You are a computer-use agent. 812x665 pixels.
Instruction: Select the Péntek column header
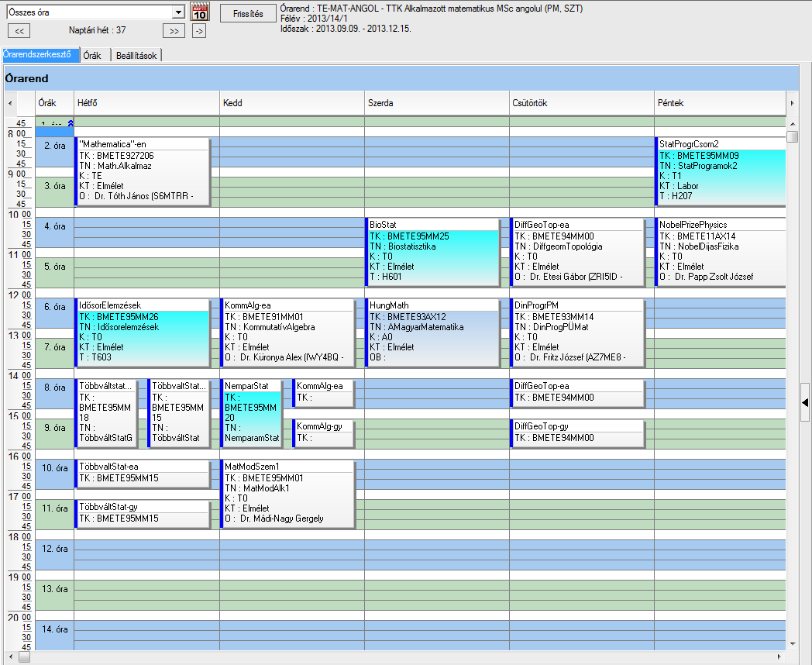click(721, 103)
